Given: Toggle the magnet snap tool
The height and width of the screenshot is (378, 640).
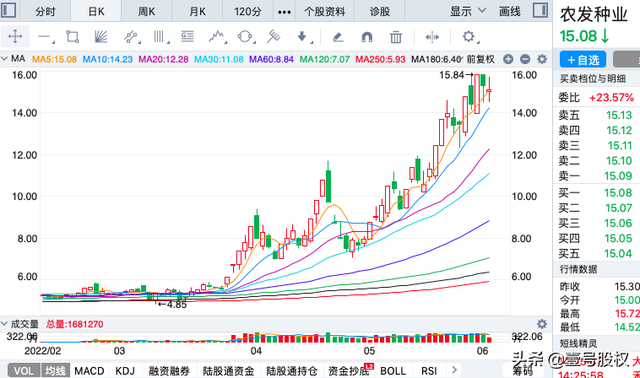Looking at the screenshot, I should click(x=367, y=38).
